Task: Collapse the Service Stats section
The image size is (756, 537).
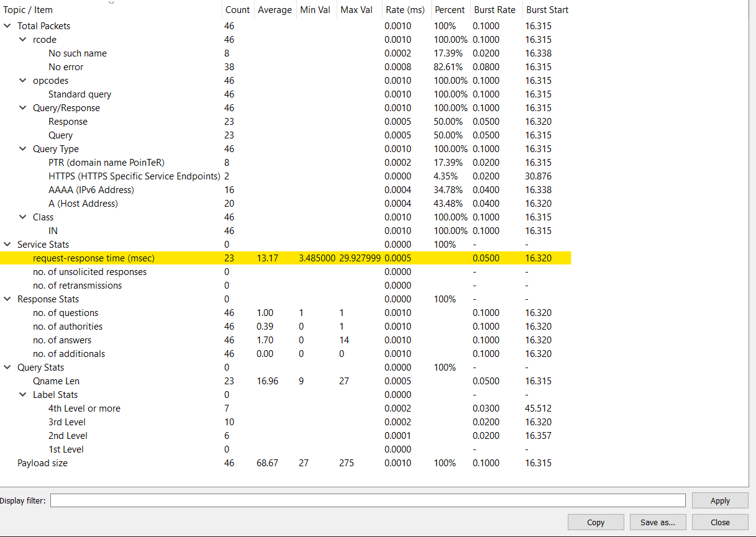Action: [x=7, y=244]
